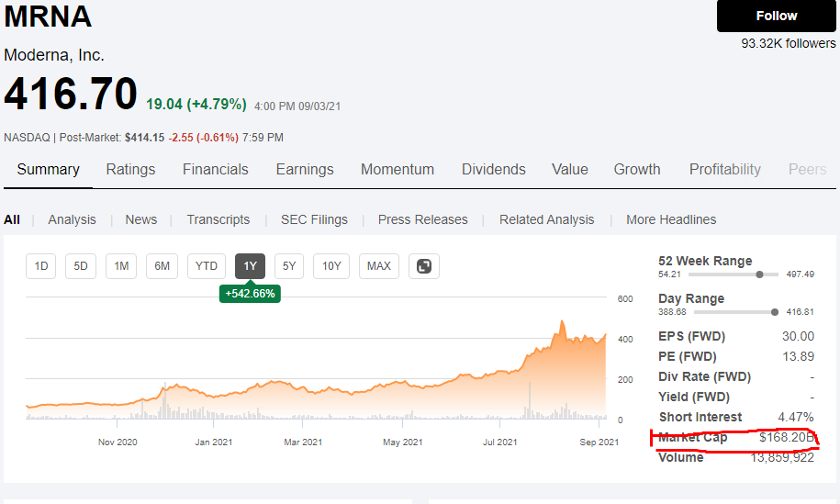Screen dimensions: 840x504
Task: Click the post-market price $414.15
Action: tap(145, 138)
